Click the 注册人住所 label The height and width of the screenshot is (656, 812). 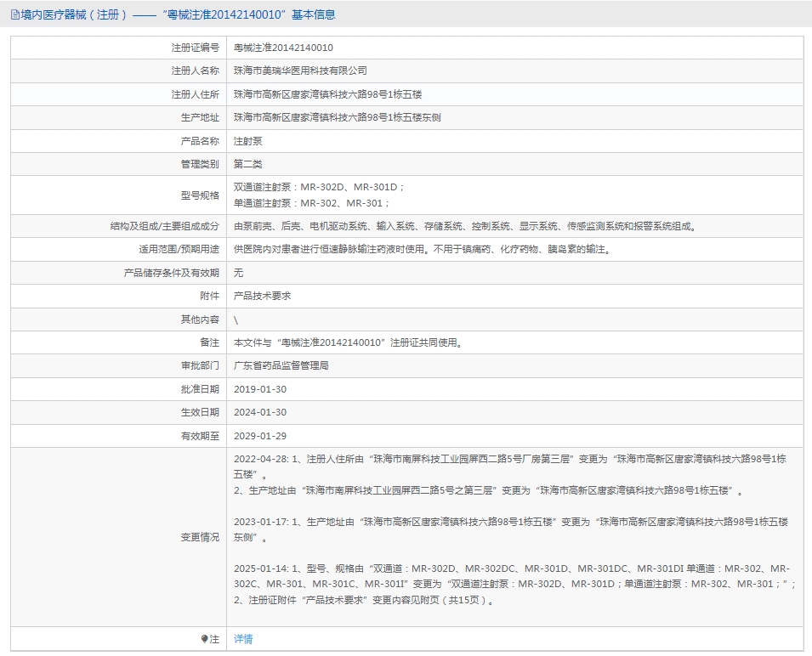tap(196, 94)
